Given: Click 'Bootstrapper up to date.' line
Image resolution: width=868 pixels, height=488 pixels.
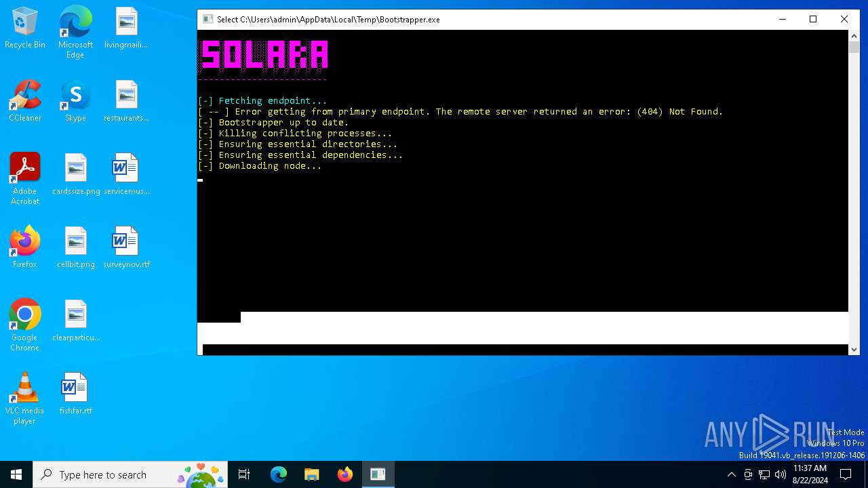Looking at the screenshot, I should tap(273, 123).
